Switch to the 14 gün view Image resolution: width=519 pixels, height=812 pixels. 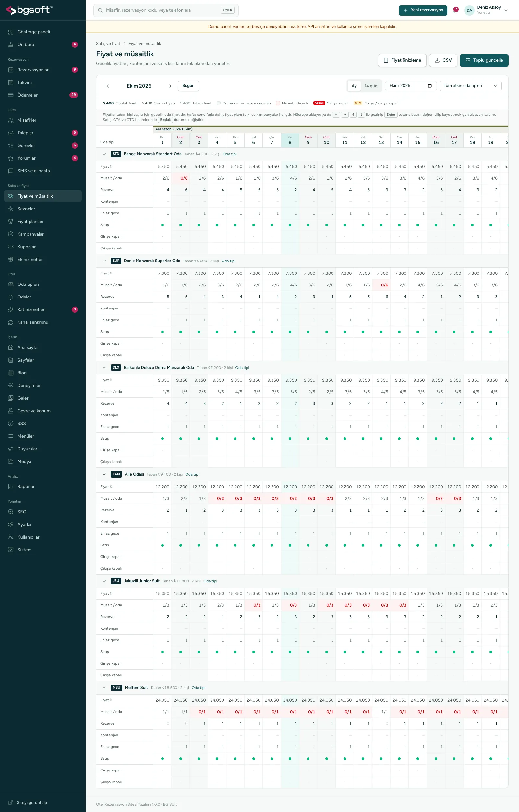pyautogui.click(x=371, y=86)
